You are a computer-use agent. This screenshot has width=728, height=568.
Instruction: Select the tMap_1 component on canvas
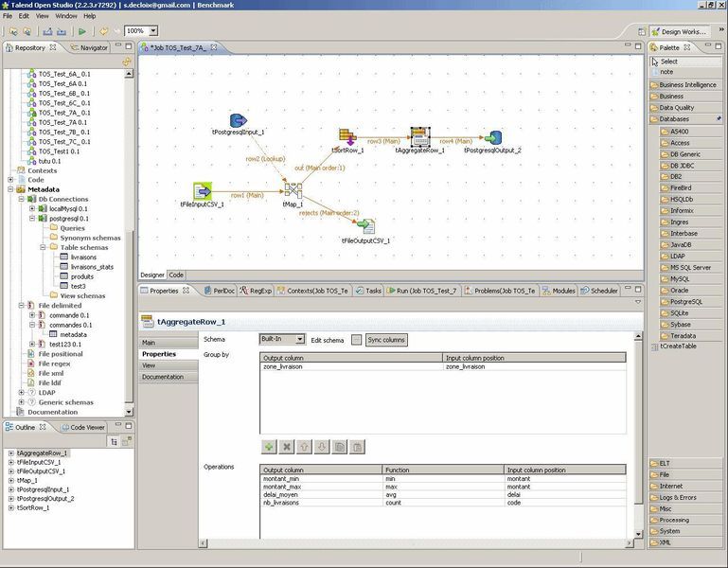(x=293, y=189)
